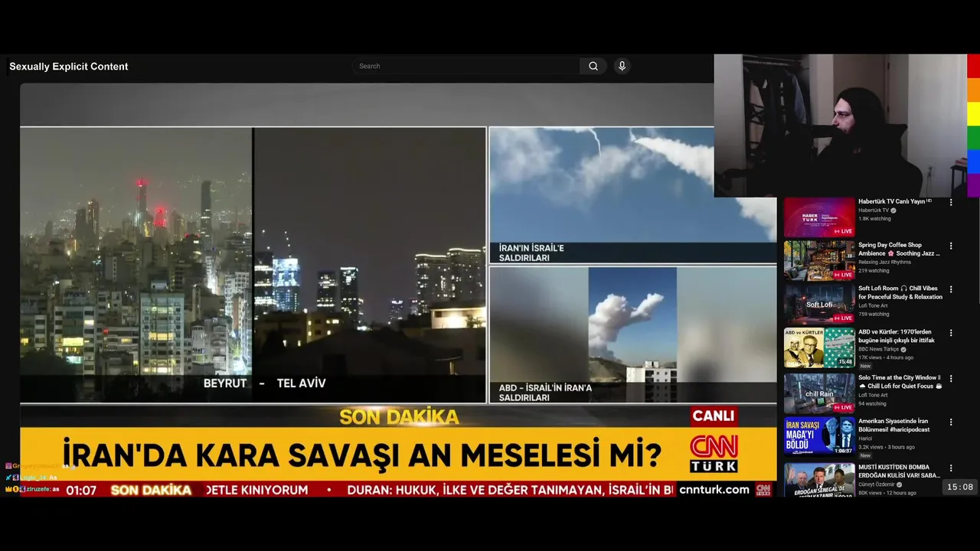Click '17K views · 4 hours ago' text
This screenshot has width=980, height=551.
pos(887,357)
